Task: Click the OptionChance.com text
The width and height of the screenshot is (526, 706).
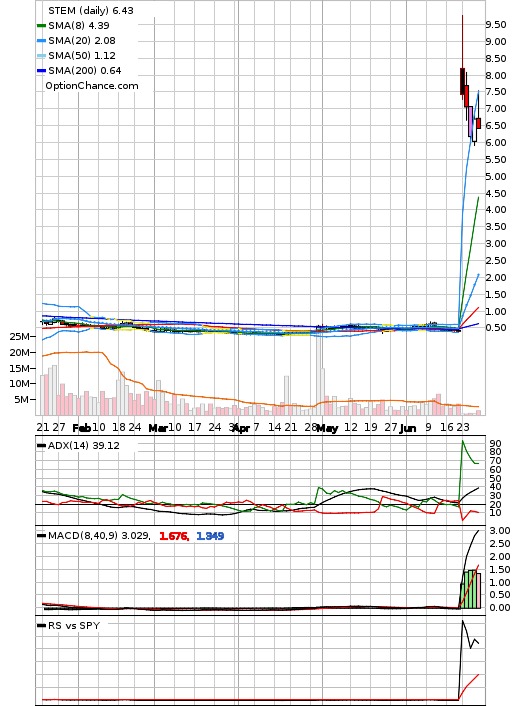Action: point(92,86)
